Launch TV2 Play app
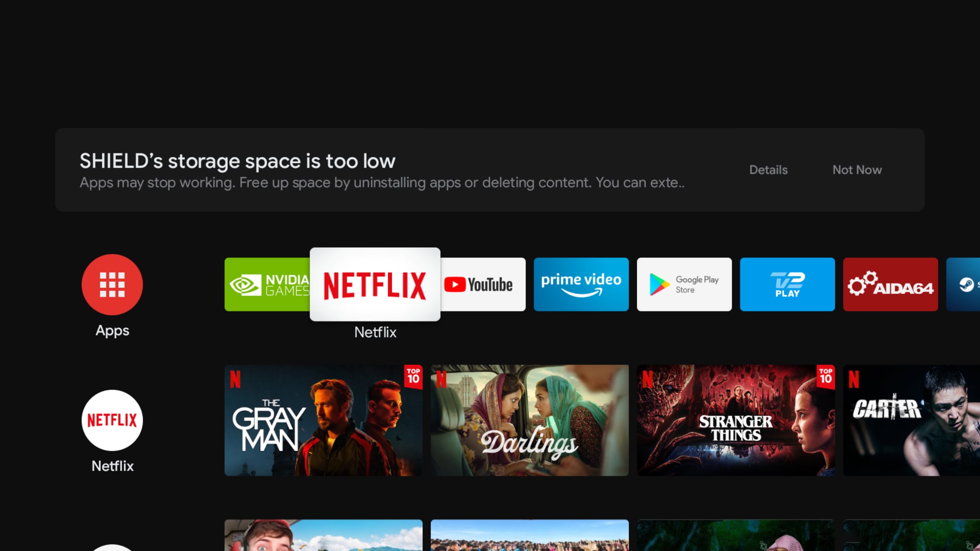The height and width of the screenshot is (551, 980). point(787,284)
